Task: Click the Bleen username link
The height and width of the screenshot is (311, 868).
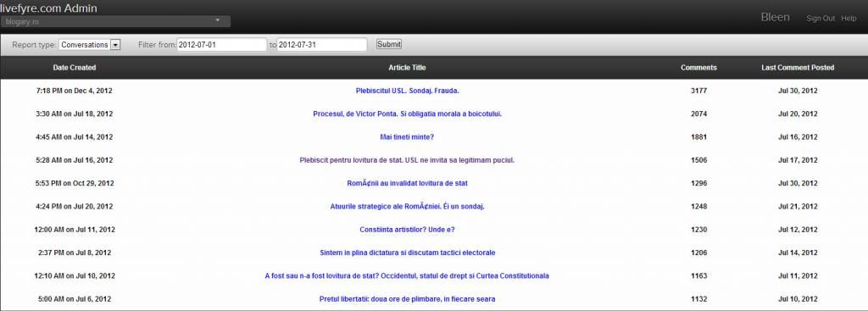Action: [x=775, y=17]
